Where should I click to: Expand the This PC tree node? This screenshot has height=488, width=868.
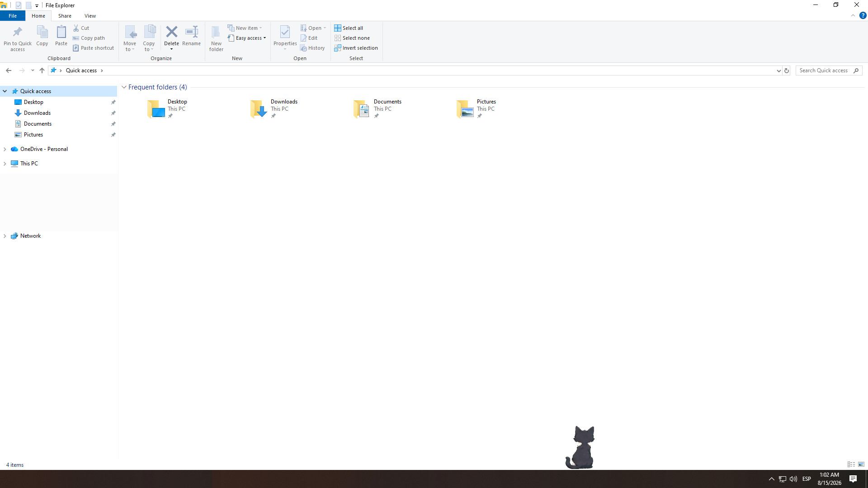5,164
